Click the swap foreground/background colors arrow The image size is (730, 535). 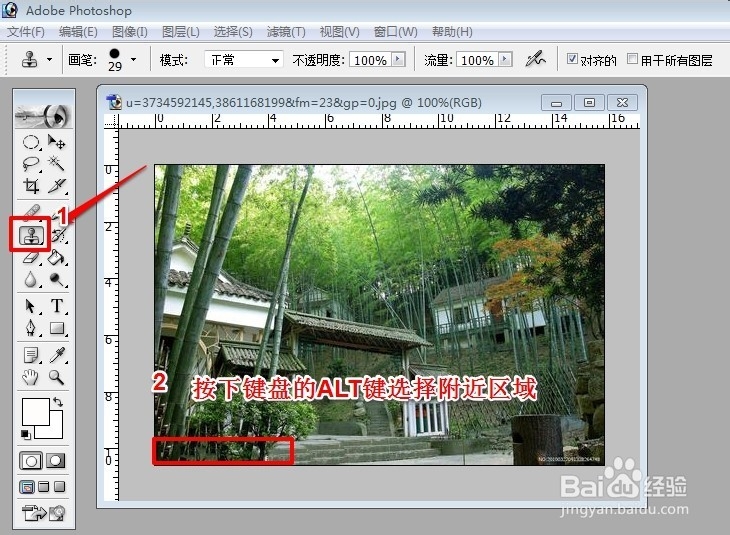click(x=58, y=401)
